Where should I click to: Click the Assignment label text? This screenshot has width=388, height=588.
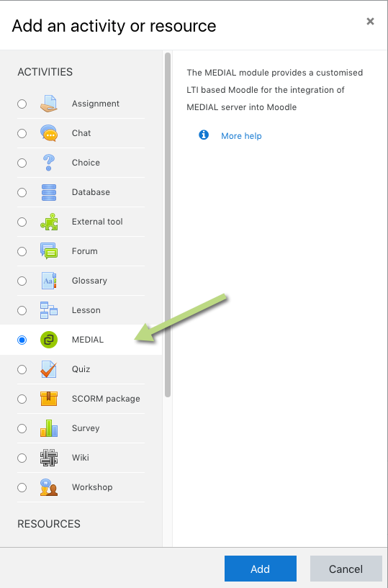point(95,104)
